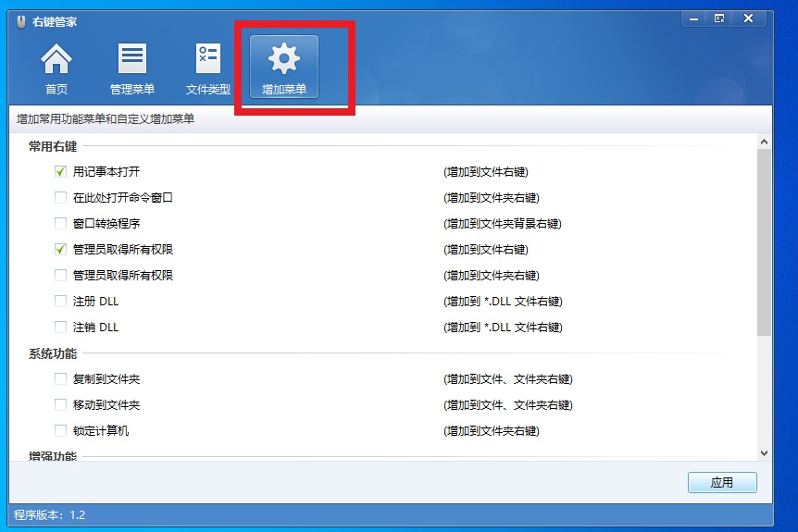Screen dimensions: 798x532
Task: Click the scrollbar down arrow
Action: point(764,452)
